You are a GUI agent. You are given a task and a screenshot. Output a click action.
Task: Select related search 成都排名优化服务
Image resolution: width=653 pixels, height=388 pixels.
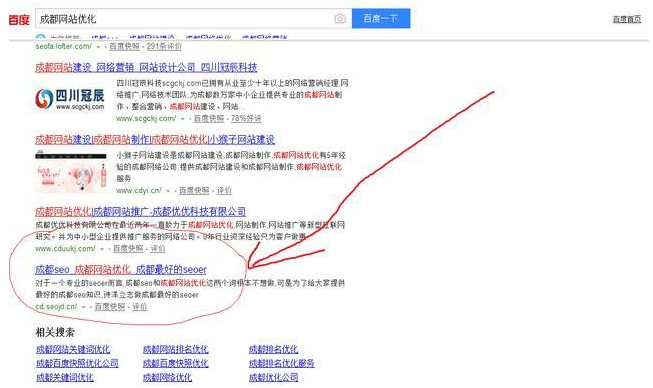[282, 363]
